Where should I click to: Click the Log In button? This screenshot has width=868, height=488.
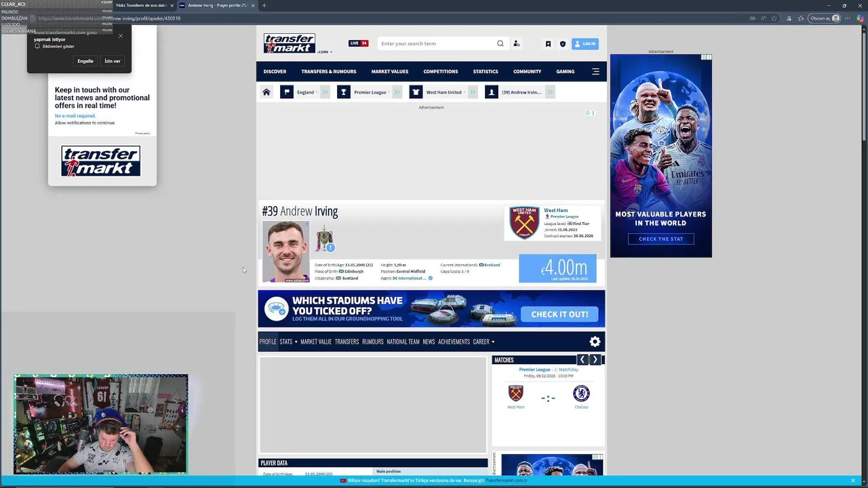(x=585, y=43)
